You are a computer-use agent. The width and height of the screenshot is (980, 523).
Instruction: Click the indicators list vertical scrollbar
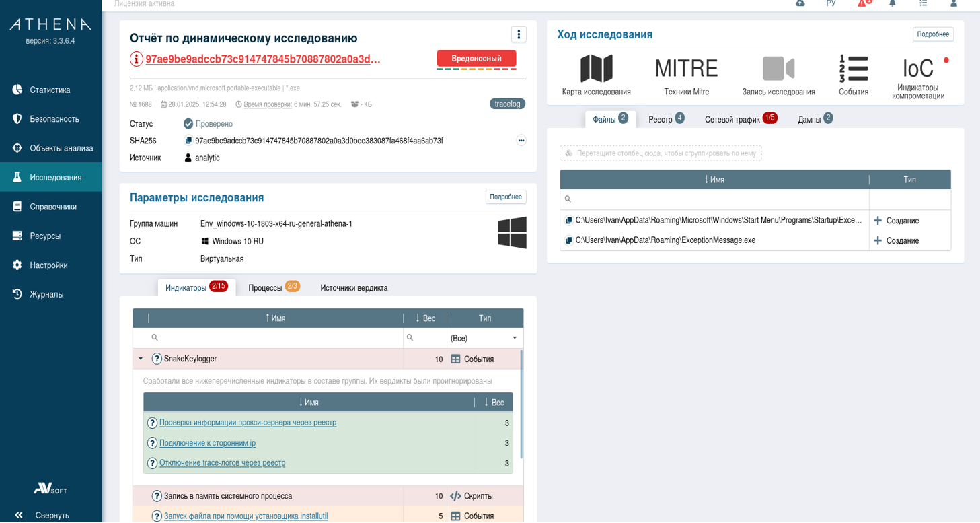[x=521, y=404]
